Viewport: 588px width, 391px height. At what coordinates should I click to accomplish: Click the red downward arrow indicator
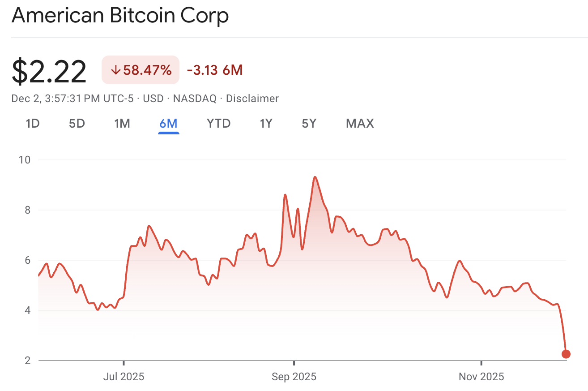(x=115, y=70)
